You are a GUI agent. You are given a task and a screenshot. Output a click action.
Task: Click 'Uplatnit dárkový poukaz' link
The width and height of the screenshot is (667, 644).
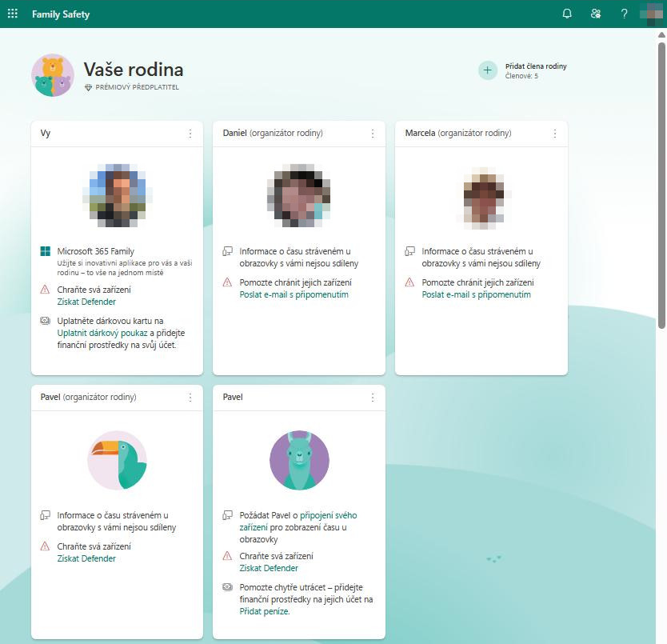coord(102,333)
